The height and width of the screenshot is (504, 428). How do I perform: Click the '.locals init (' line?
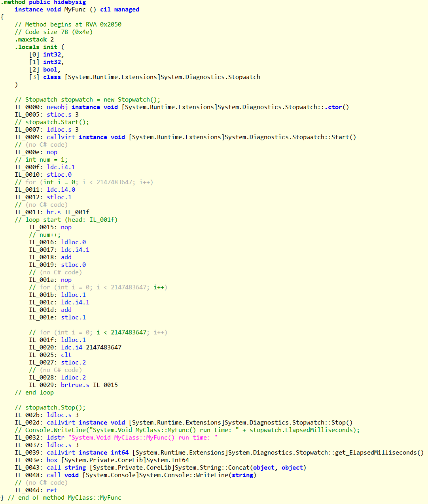point(40,47)
